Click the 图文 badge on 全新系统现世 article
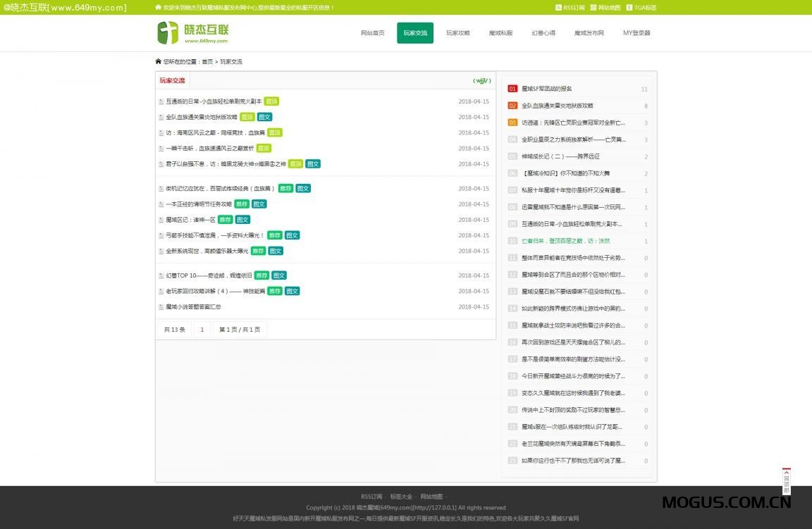 coord(274,251)
